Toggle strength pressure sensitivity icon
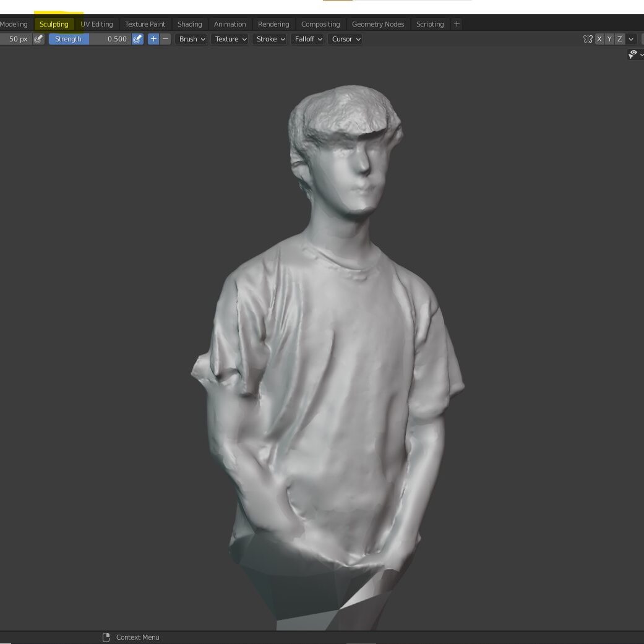 (137, 39)
